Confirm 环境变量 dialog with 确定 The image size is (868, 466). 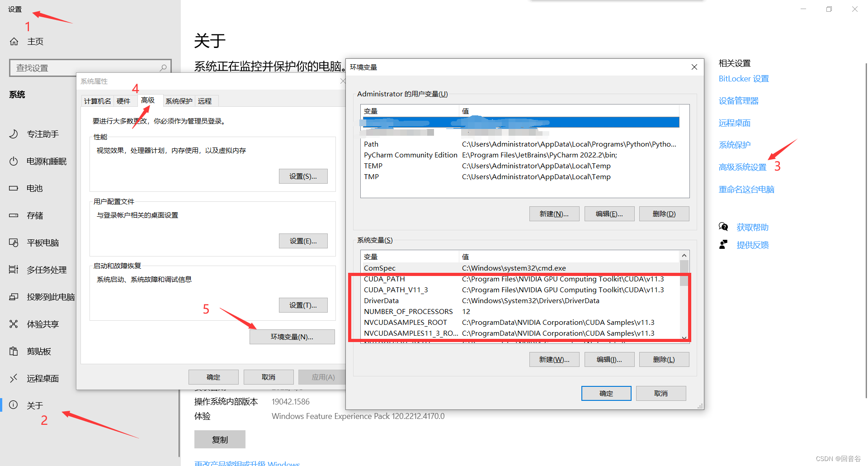pos(606,394)
